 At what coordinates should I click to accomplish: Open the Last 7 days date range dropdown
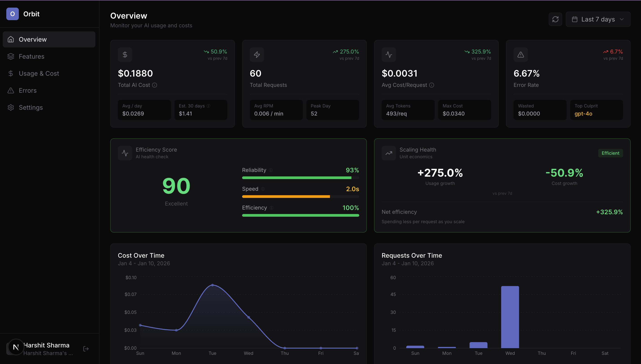598,19
